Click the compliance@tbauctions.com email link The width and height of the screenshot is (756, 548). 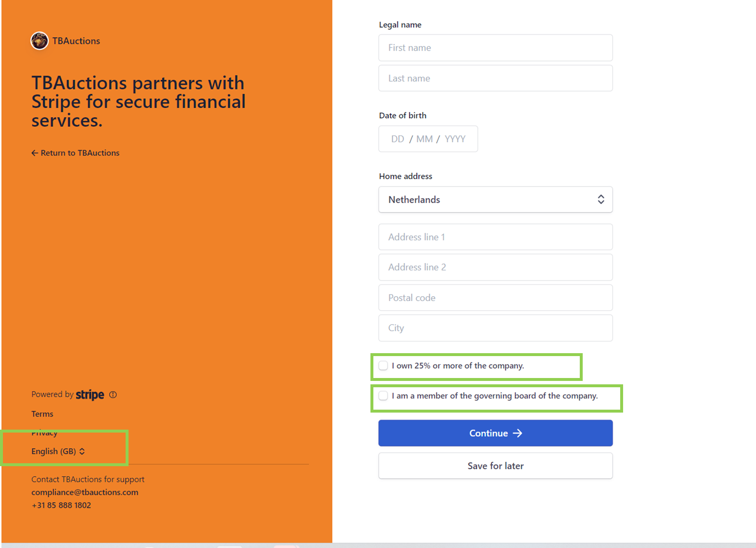click(85, 492)
